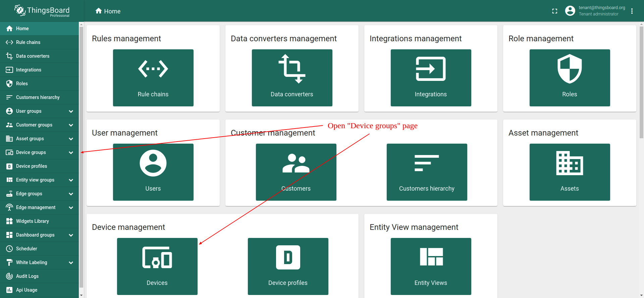Click the Customer groups sidebar icon
644x298 pixels.
point(9,125)
